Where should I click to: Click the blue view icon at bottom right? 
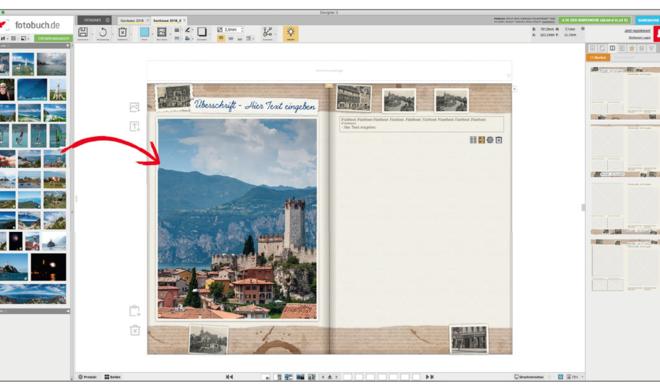(x=560, y=377)
